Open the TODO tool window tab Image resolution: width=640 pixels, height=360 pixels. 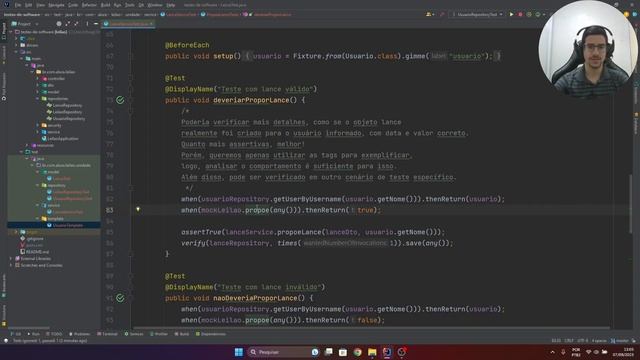54,334
